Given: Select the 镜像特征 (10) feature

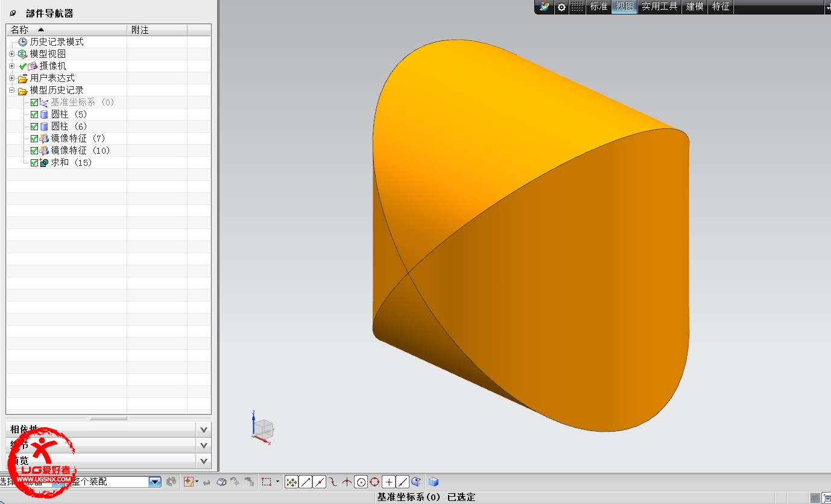Looking at the screenshot, I should tap(80, 150).
